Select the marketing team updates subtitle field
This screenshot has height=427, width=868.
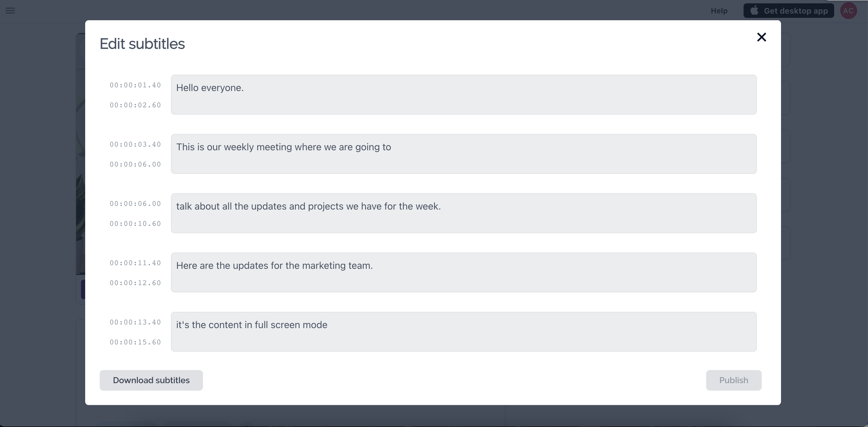(x=463, y=272)
